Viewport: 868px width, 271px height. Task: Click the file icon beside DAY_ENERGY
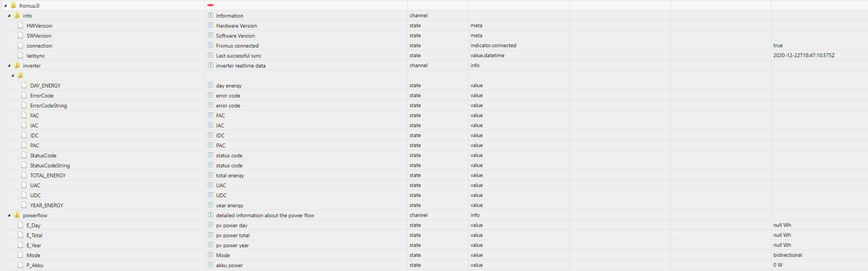tap(25, 86)
